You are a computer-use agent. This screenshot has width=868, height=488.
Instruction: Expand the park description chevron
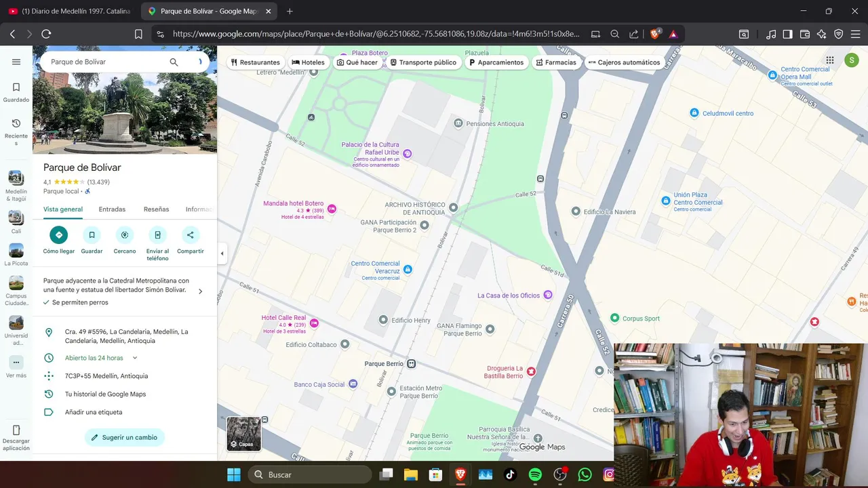click(200, 291)
